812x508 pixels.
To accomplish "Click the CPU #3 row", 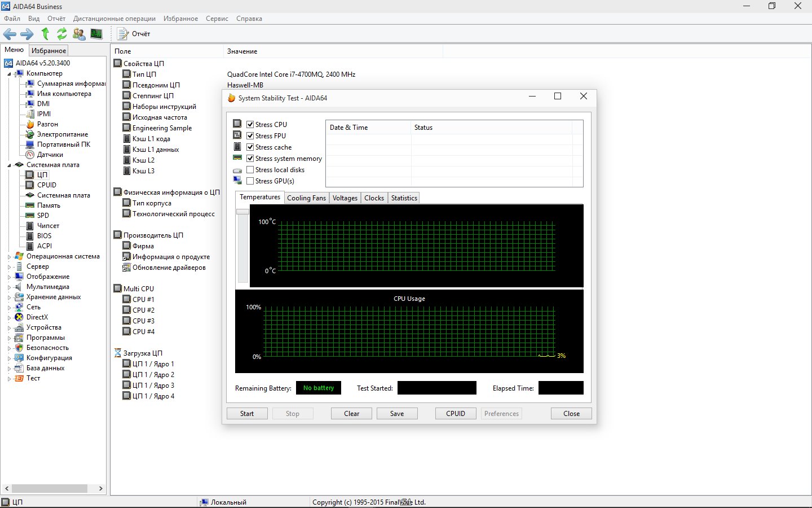I will pos(143,321).
